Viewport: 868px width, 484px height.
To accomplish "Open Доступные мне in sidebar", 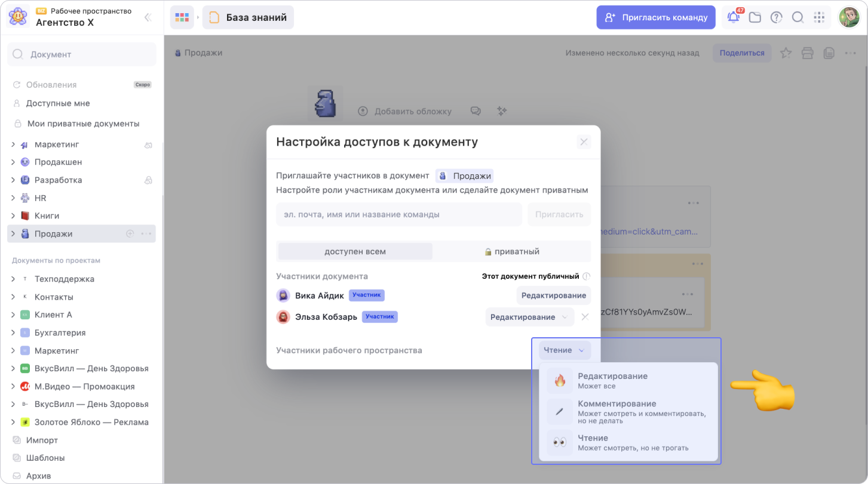I will point(58,103).
